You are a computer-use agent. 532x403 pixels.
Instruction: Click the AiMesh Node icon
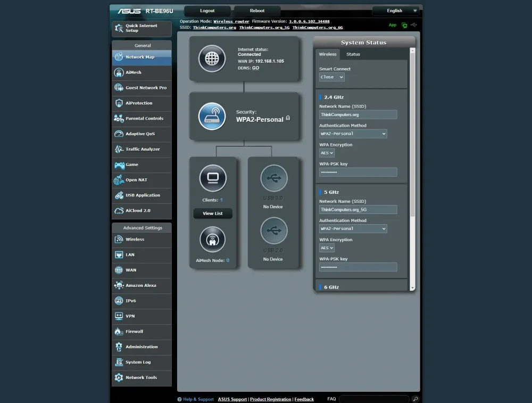click(212, 240)
